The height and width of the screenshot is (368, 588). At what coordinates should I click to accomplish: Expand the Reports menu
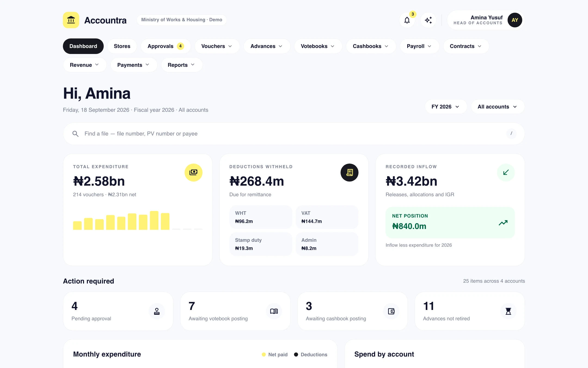point(182,65)
